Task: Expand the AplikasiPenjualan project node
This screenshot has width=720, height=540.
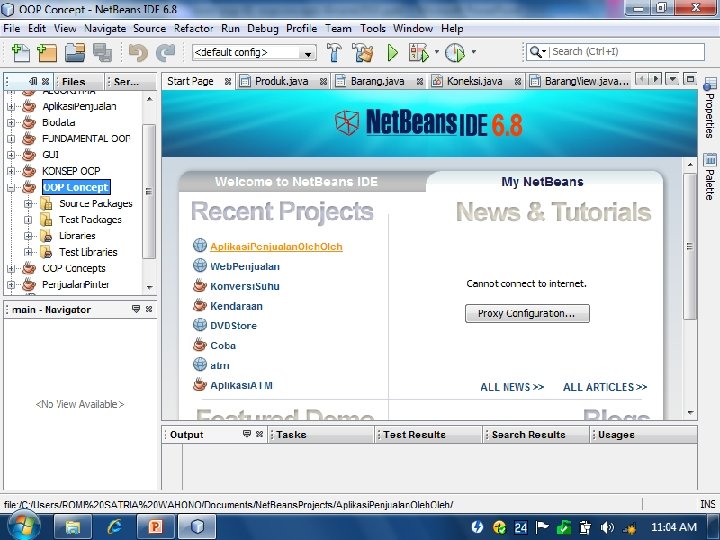Action: tap(11, 107)
